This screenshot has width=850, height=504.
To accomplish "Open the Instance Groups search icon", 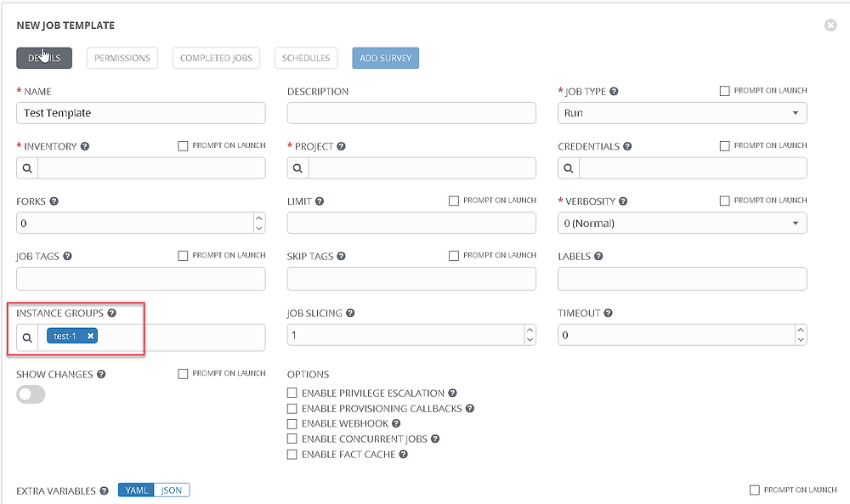I will [x=27, y=337].
